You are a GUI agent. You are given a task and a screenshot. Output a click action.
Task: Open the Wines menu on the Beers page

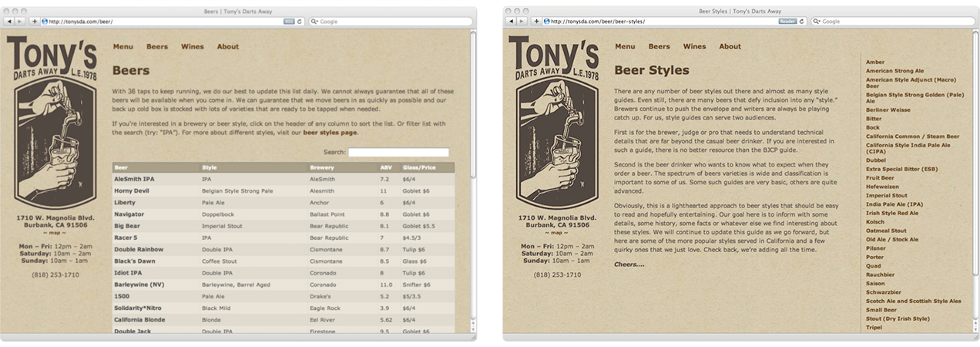193,46
